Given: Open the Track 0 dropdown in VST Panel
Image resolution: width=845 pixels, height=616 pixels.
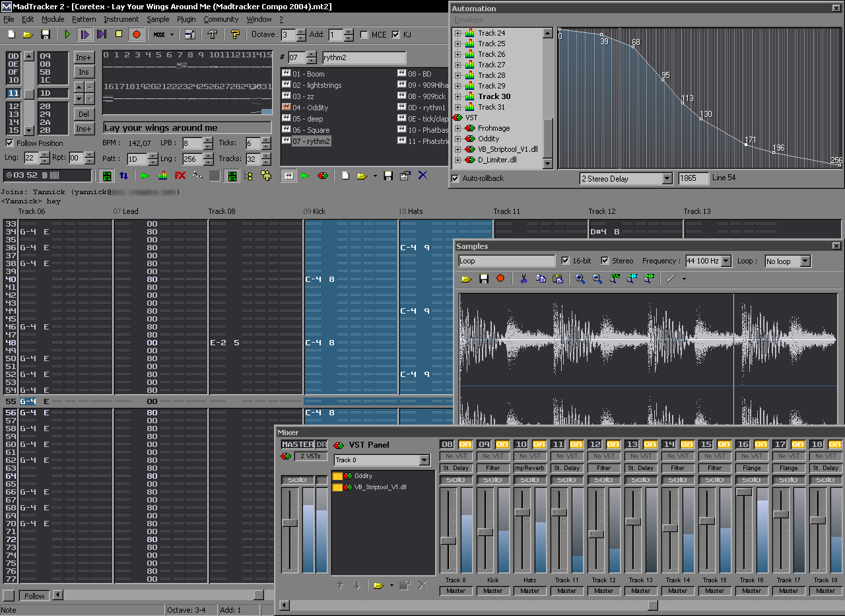Looking at the screenshot, I should tap(424, 460).
